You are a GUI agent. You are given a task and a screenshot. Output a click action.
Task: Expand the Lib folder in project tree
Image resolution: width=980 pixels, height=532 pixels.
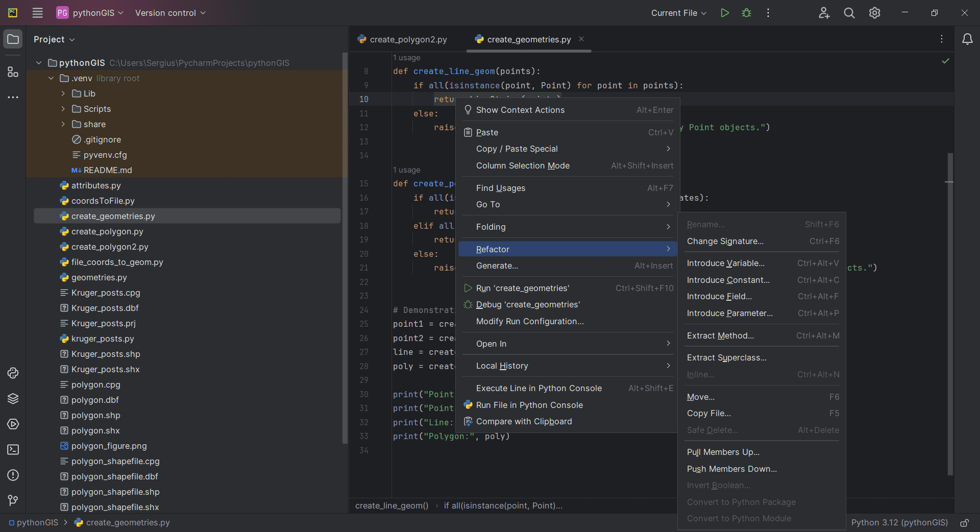tap(63, 93)
